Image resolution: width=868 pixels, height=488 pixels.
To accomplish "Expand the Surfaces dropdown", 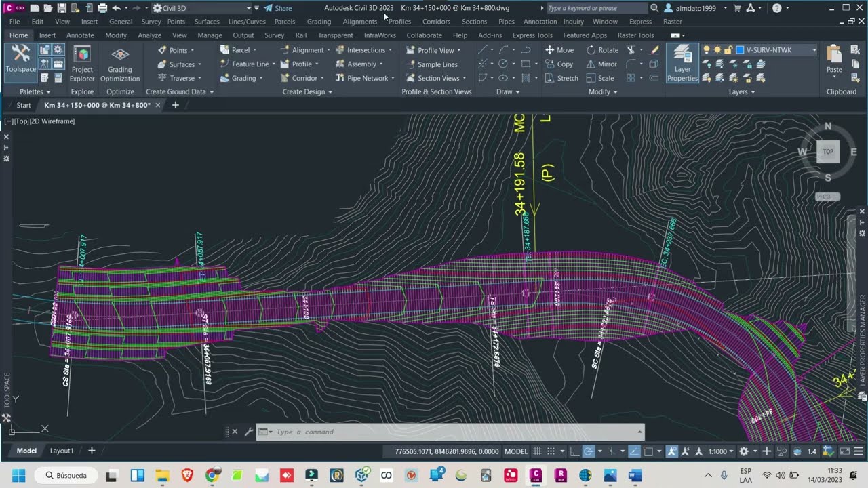I will coord(199,64).
